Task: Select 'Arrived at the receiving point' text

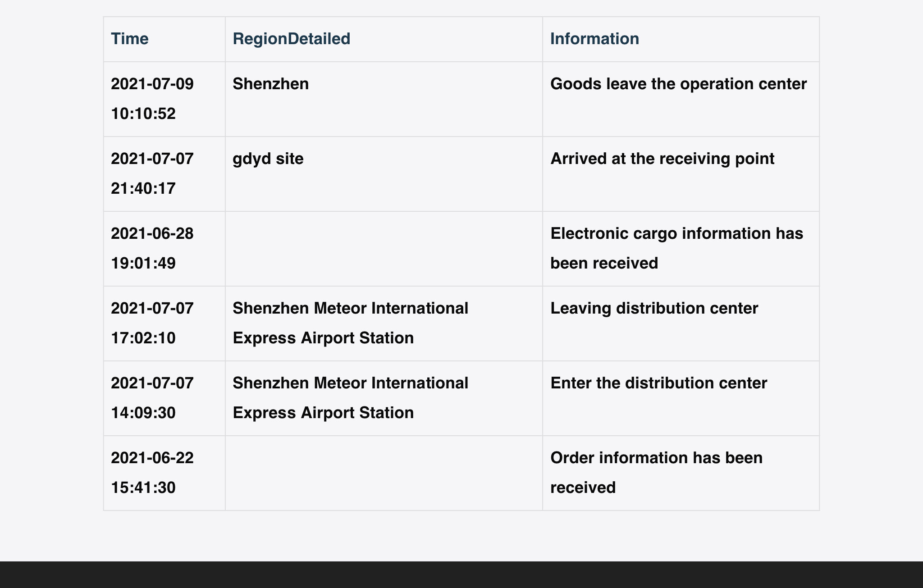Action: (x=662, y=159)
